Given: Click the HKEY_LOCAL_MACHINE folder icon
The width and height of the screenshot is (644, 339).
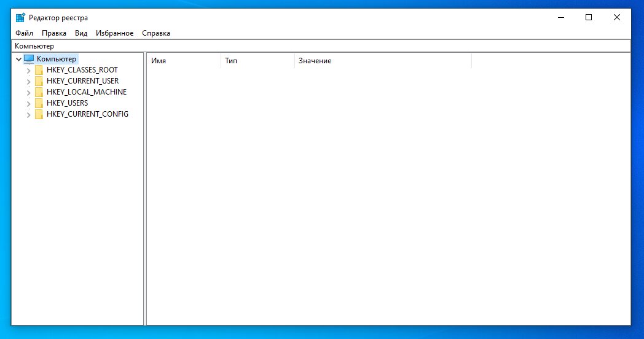Looking at the screenshot, I should [x=39, y=92].
